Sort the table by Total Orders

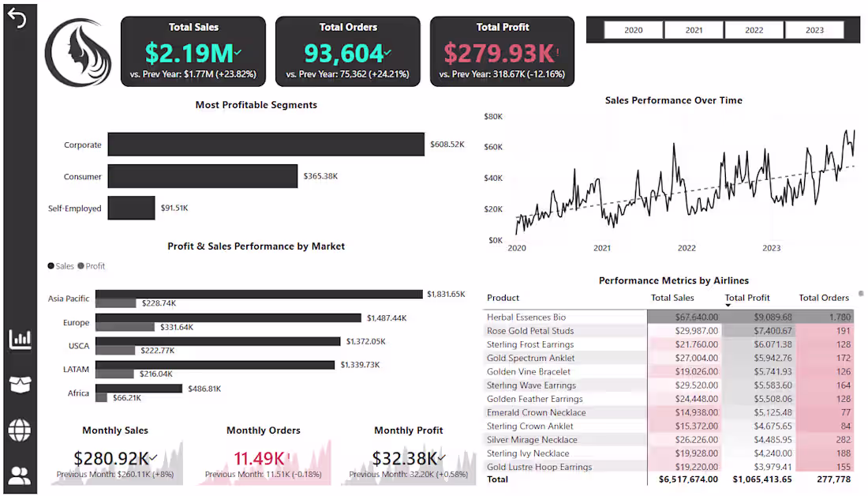pos(824,298)
